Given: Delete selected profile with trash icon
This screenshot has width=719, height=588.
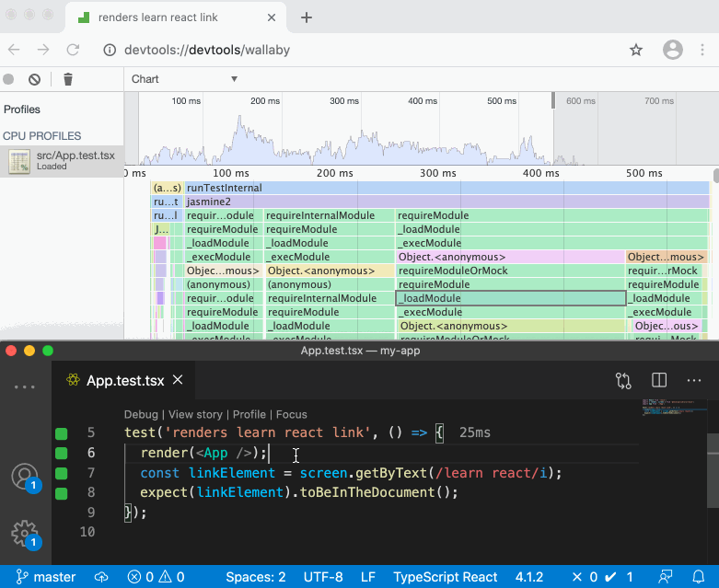Looking at the screenshot, I should [x=68, y=79].
